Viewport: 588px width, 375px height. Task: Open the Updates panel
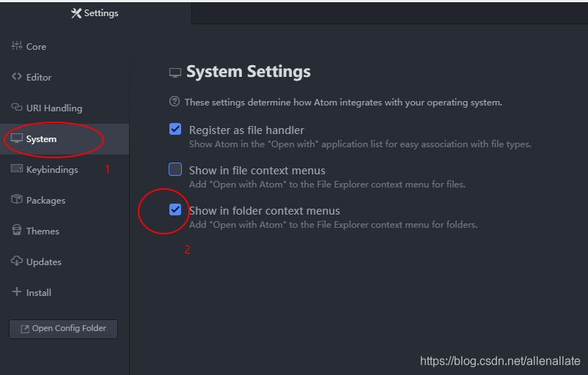[65, 262]
